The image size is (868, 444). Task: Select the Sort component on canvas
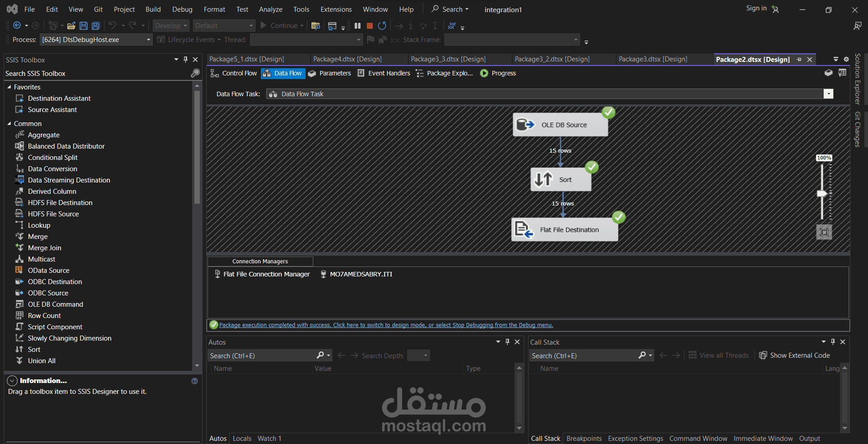coord(561,179)
